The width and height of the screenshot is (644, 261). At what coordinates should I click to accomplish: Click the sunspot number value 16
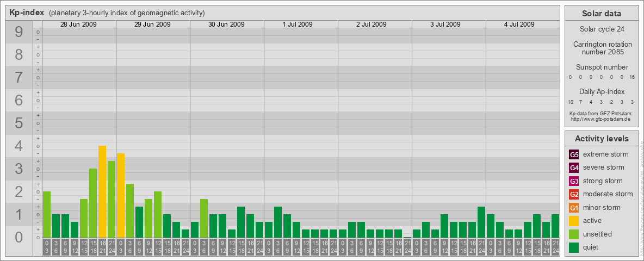[x=632, y=77]
